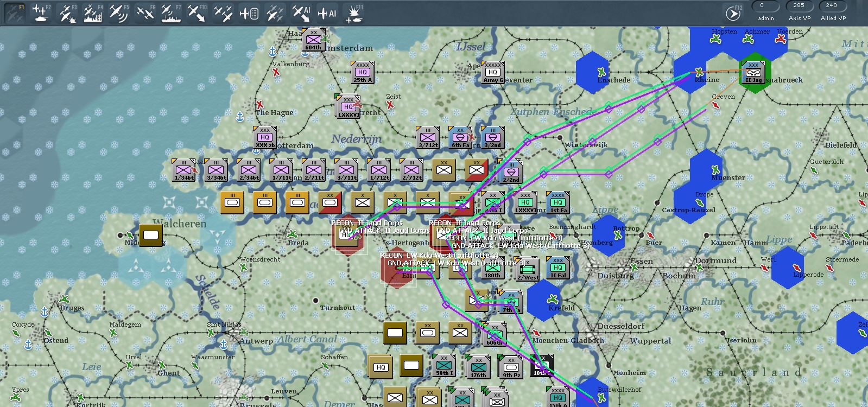Select the F6 air superiority directive
The height and width of the screenshot is (407, 868).
pyautogui.click(x=145, y=12)
